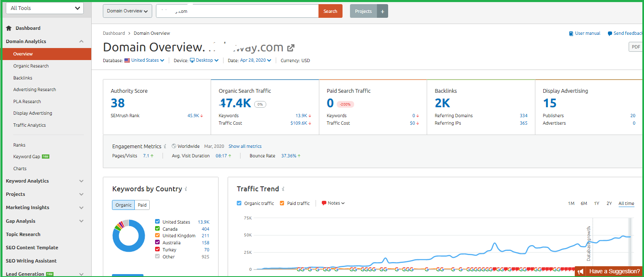Screen dimensions: 644x277
Task: Click the keywords donut chart
Action: [129, 236]
